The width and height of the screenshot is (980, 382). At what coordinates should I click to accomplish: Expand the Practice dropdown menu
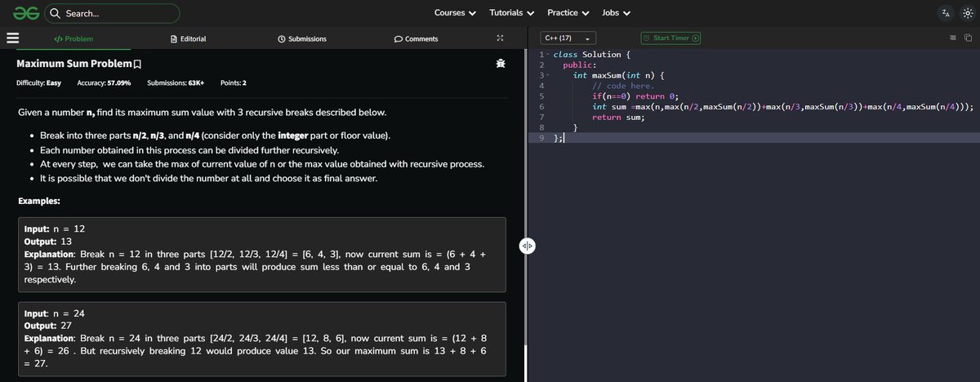tap(568, 13)
